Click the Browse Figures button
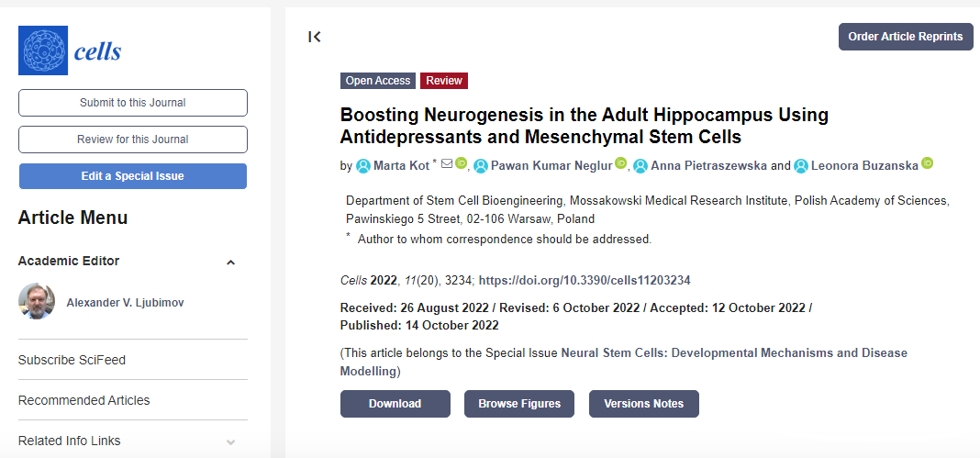 pyautogui.click(x=518, y=404)
